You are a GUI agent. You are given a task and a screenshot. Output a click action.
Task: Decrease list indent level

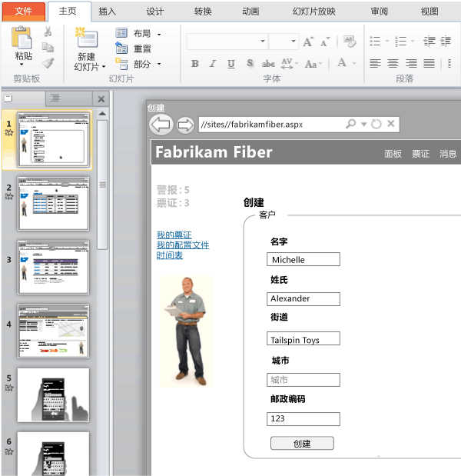(429, 41)
